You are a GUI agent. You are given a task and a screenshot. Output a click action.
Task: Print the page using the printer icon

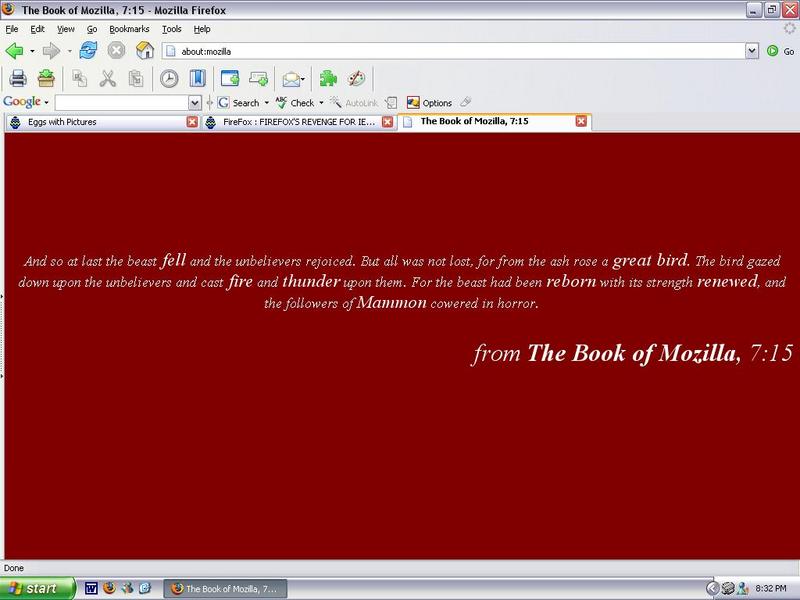click(18, 78)
